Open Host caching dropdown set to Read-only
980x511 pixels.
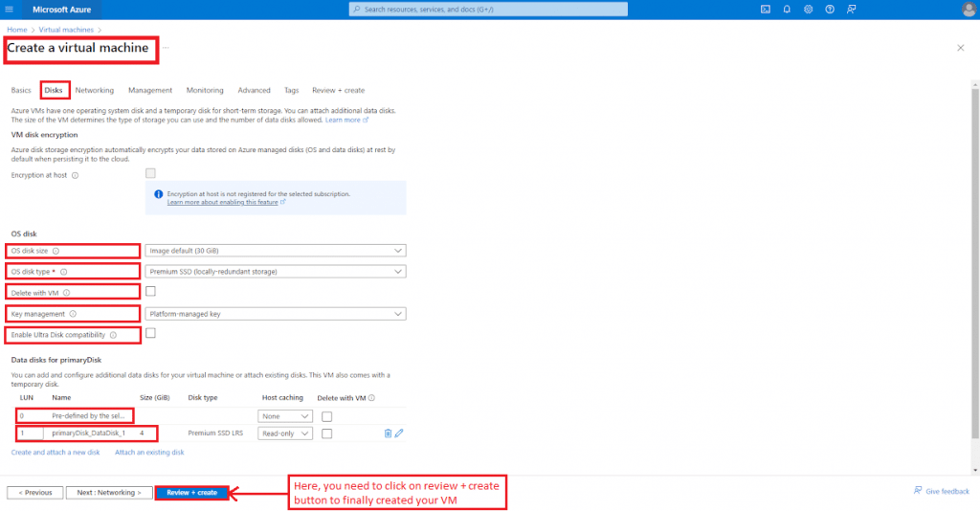pyautogui.click(x=285, y=433)
